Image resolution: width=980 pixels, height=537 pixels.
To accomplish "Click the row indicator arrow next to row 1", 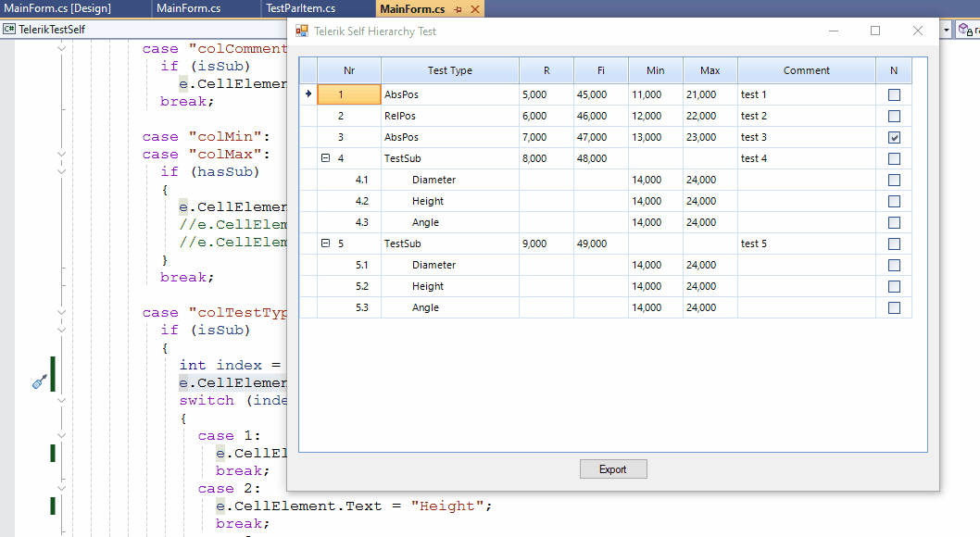I will tap(307, 94).
